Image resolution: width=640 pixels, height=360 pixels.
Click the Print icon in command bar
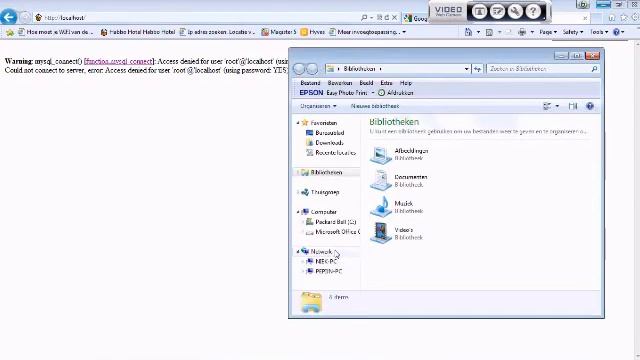[522, 32]
